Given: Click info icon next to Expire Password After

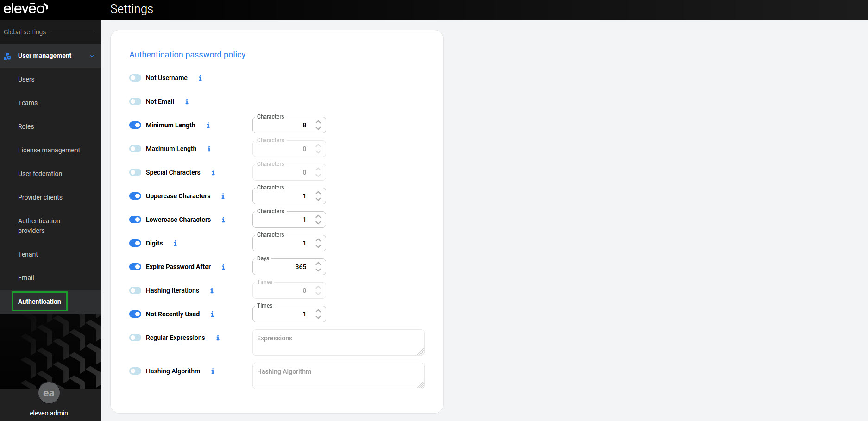Looking at the screenshot, I should coord(223,267).
